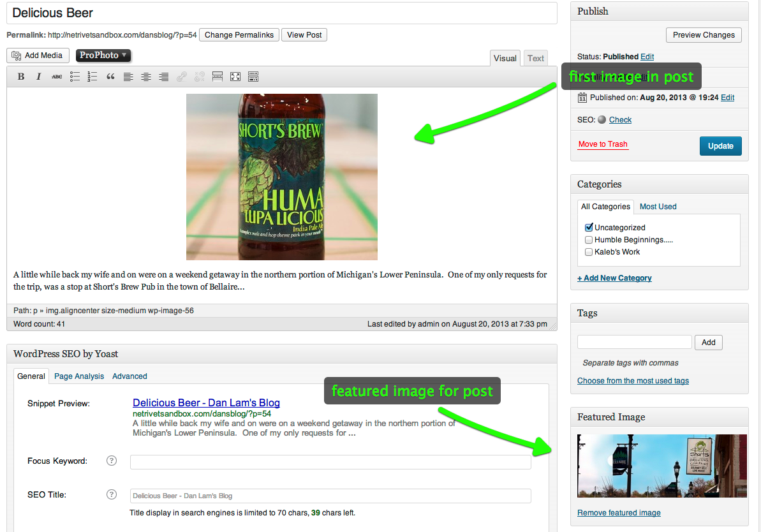
Task: Click the Tags panel header
Action: (659, 313)
